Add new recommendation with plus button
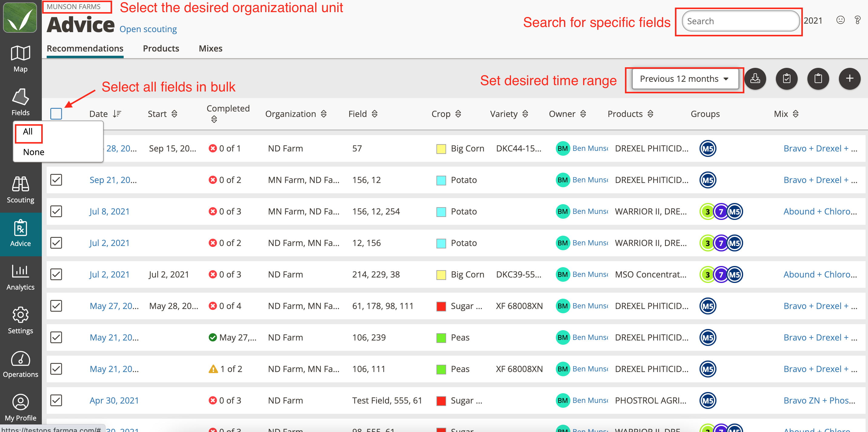The height and width of the screenshot is (432, 868). tap(850, 79)
